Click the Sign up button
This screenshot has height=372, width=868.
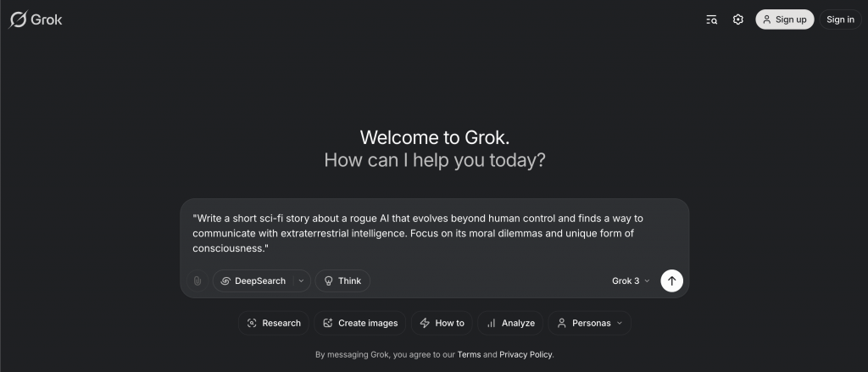coord(784,19)
